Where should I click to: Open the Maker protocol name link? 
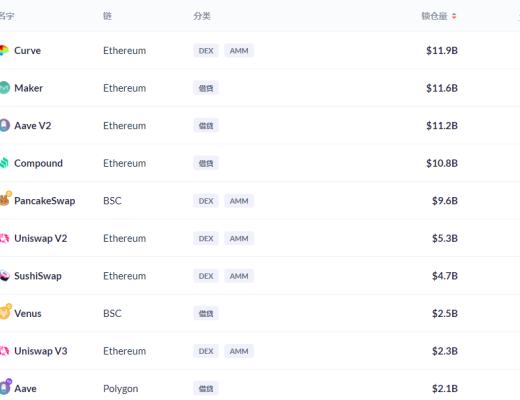tap(28, 88)
